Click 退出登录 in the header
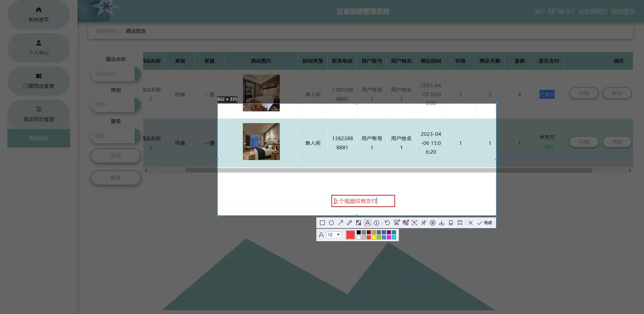This screenshot has width=644, height=314. click(x=623, y=11)
